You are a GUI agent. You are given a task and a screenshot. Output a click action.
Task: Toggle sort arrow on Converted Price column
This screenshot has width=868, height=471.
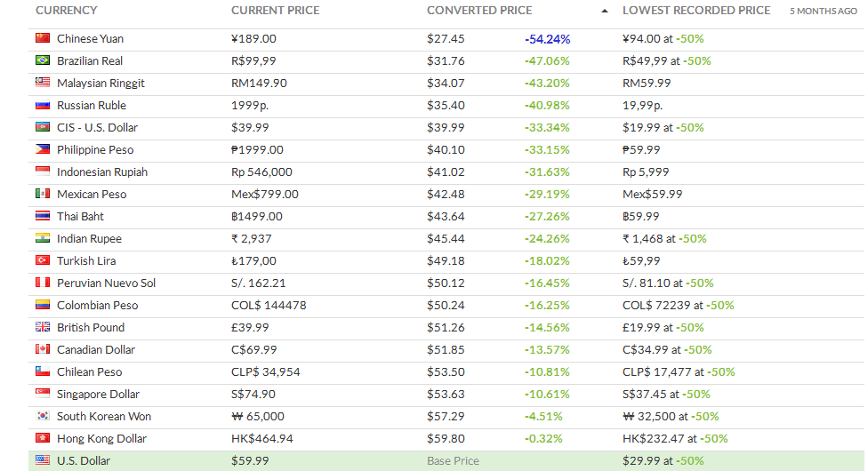tap(605, 11)
